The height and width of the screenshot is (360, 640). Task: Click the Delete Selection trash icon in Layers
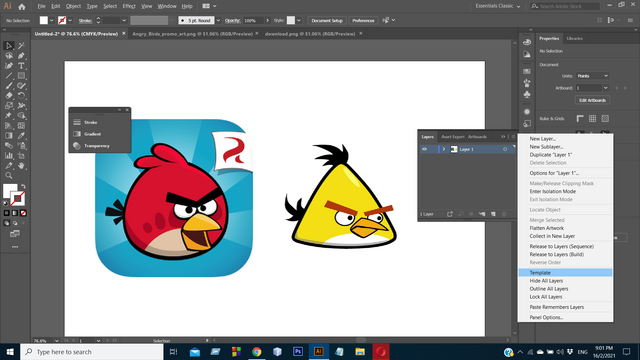(504, 214)
